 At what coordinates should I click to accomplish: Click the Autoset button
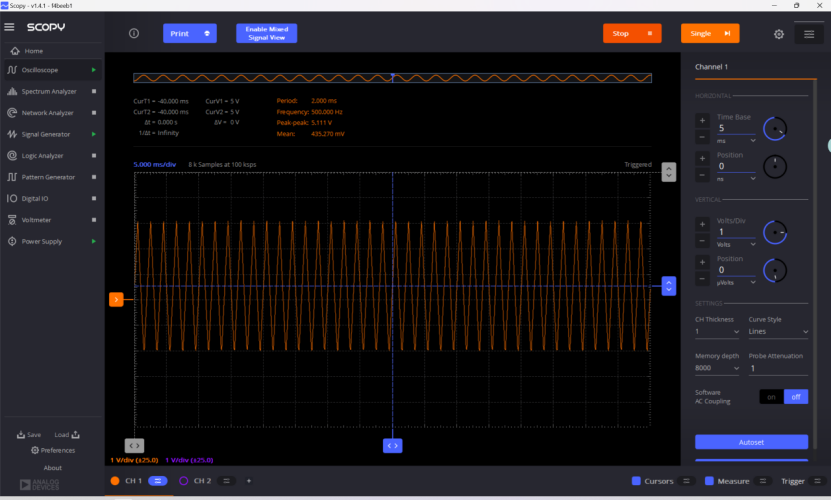752,442
